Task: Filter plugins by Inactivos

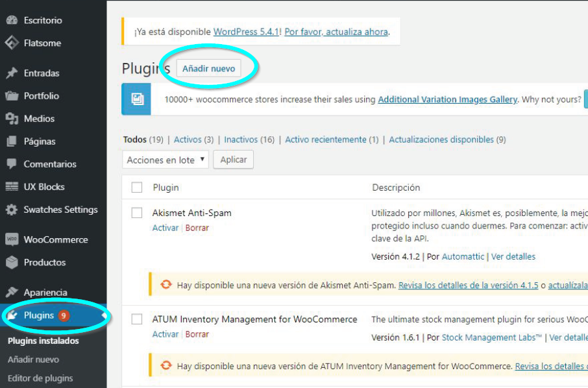Action: click(240, 139)
